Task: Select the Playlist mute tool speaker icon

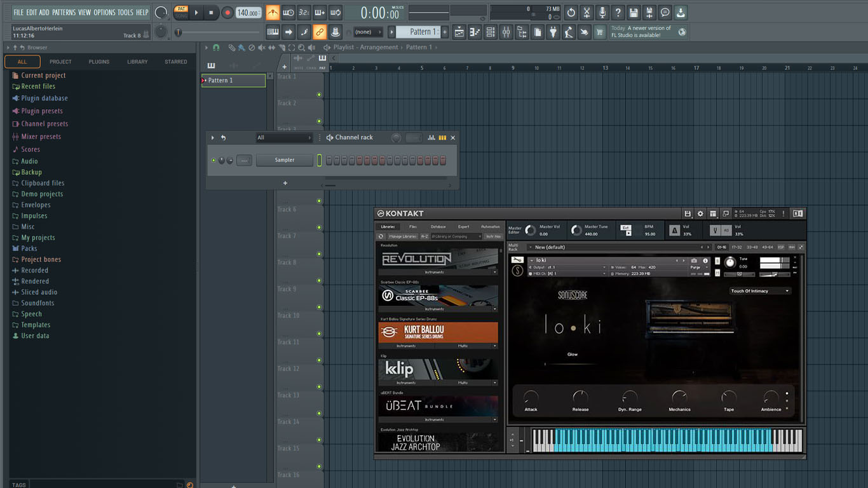Action: (262, 48)
